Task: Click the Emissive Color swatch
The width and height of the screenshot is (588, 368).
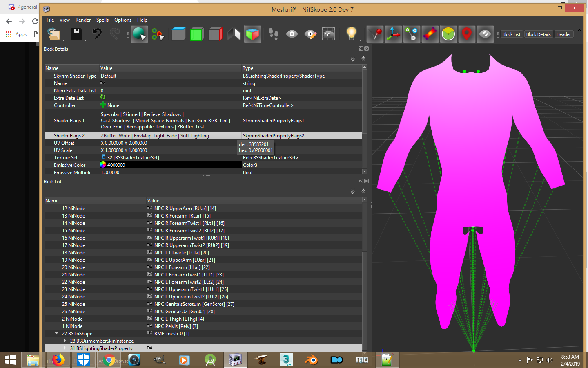Action: click(x=103, y=165)
